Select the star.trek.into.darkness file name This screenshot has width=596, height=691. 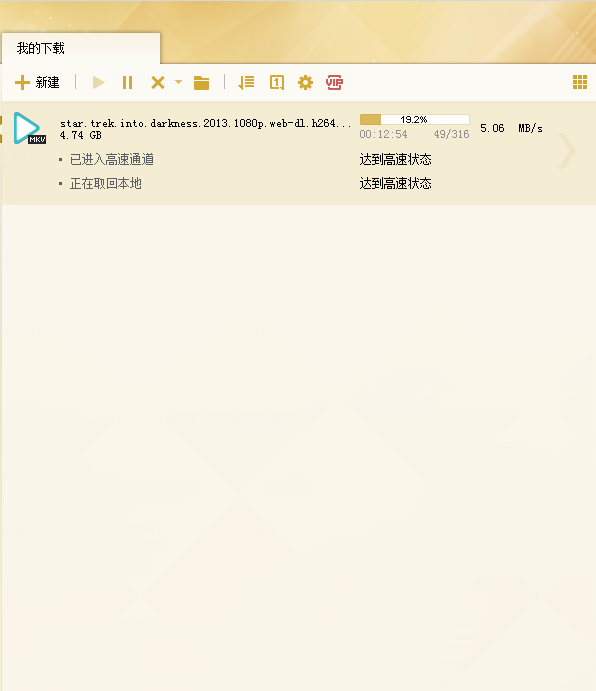[205, 123]
